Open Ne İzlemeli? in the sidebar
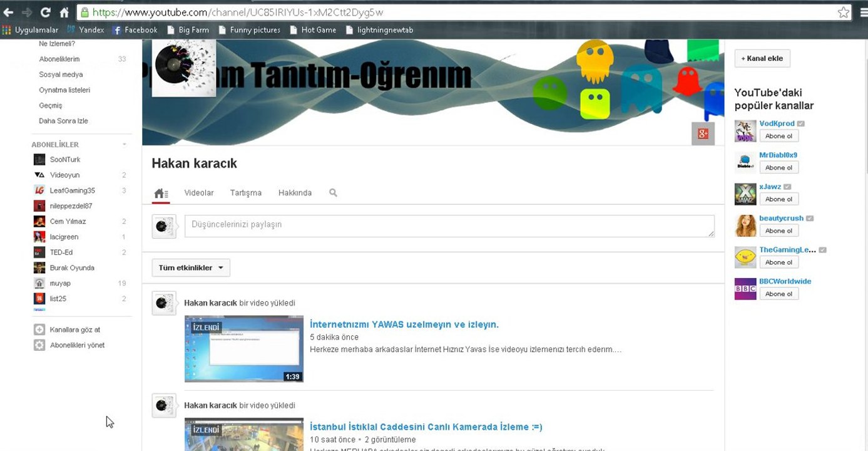Image resolution: width=868 pixels, height=451 pixels. (x=57, y=44)
